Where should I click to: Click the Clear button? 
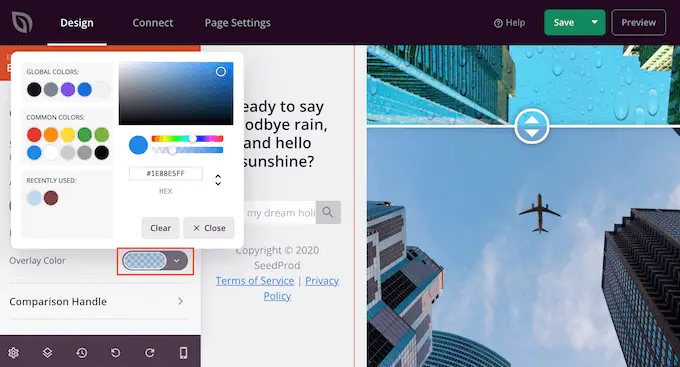(x=160, y=228)
